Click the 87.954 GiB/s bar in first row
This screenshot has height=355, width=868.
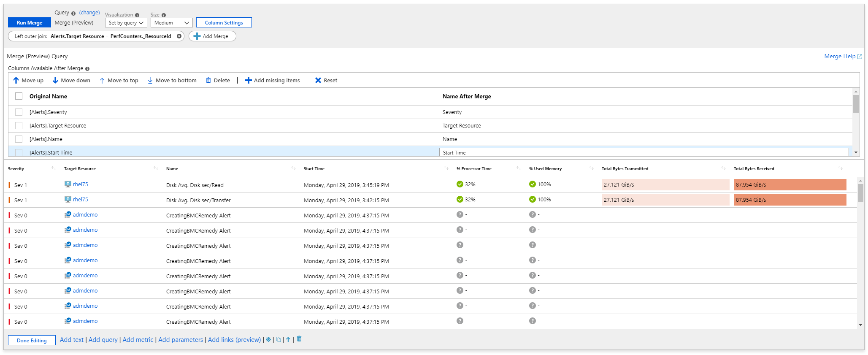790,185
